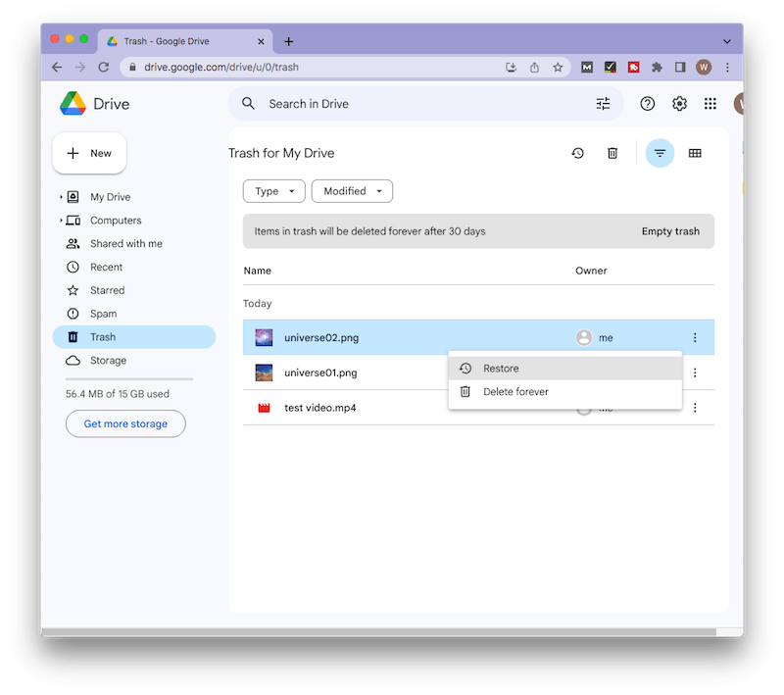Click Empty trash button

pos(670,231)
